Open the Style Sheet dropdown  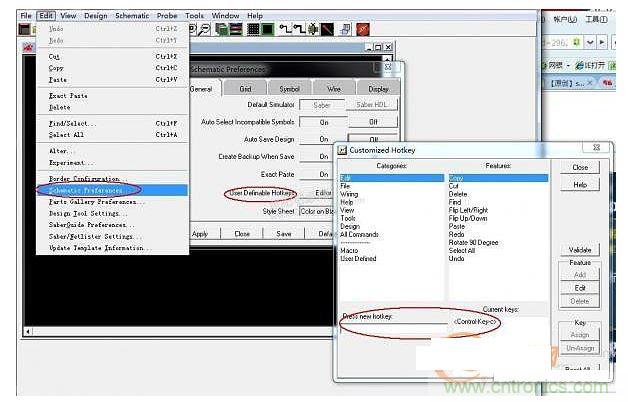coord(316,211)
